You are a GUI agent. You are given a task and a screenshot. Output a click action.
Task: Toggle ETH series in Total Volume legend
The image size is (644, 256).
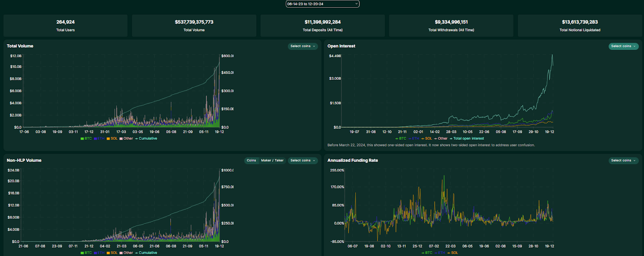coord(99,138)
